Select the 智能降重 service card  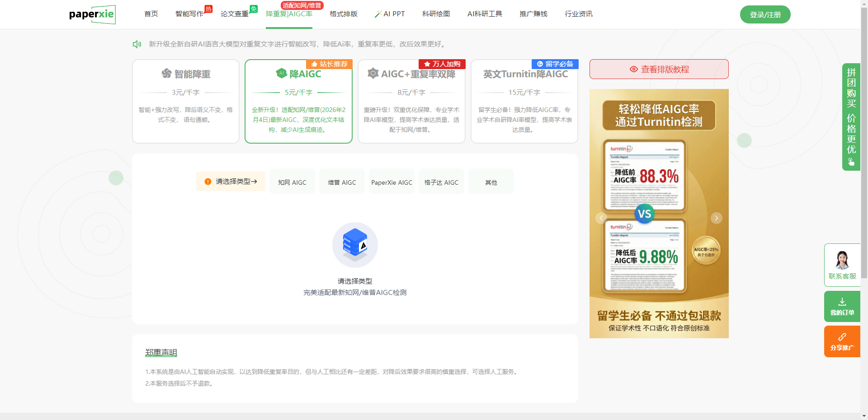point(186,101)
